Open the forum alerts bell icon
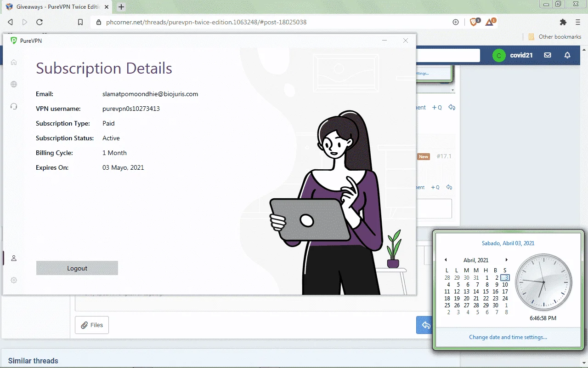The image size is (588, 368). point(567,55)
